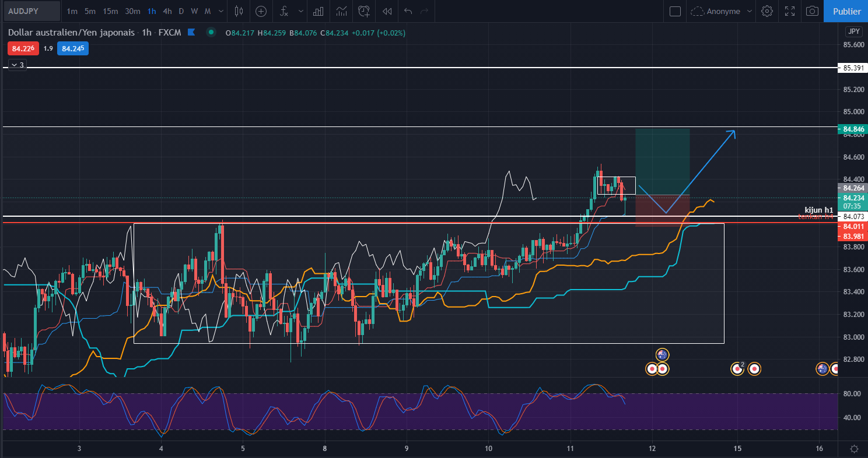Switch to the monthly M timeframe

(x=208, y=11)
